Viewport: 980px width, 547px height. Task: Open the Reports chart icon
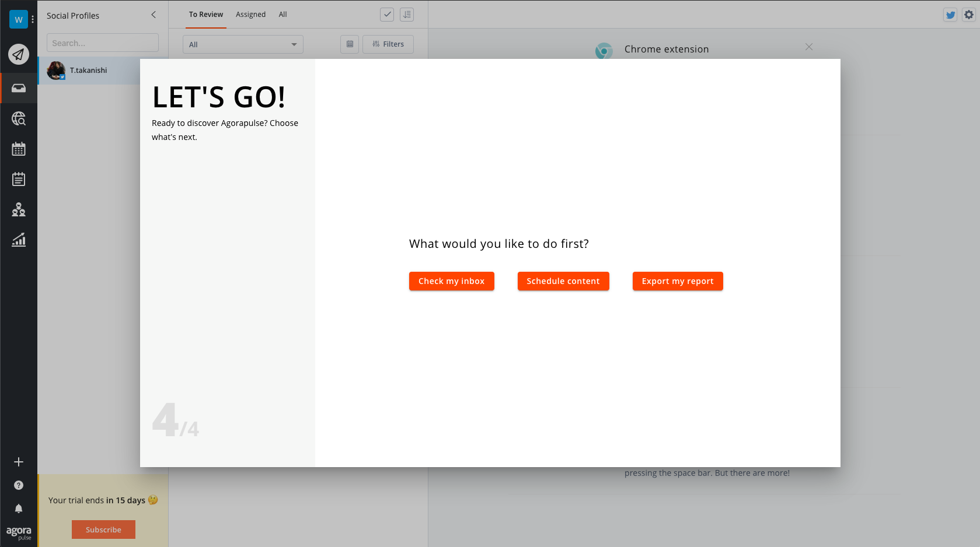tap(19, 240)
